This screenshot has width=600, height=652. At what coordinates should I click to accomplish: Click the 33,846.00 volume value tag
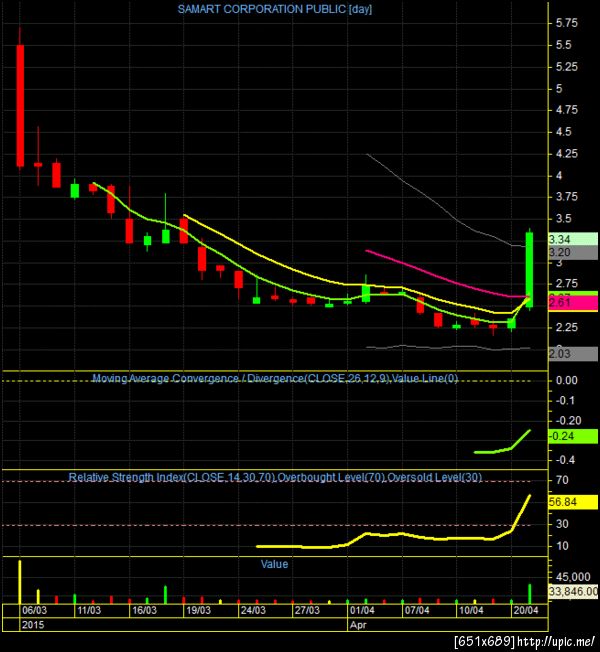click(x=573, y=591)
